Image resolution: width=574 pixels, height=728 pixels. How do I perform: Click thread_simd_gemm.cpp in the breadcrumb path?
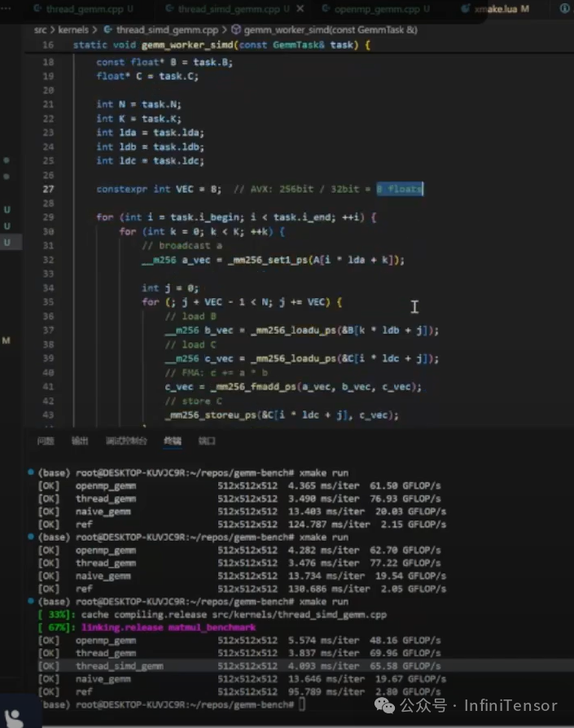pyautogui.click(x=167, y=29)
